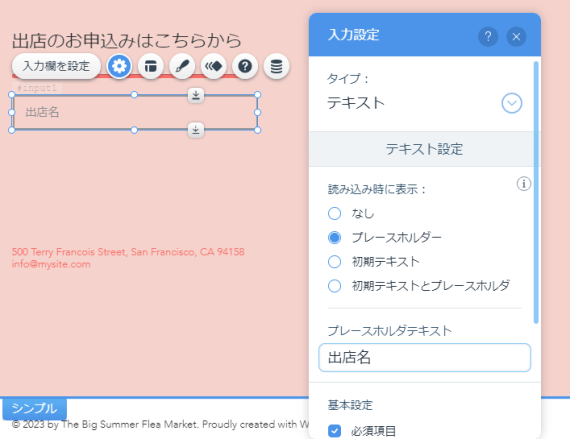Open the layout icon in the toolbar
Screen dimensions: 570x439
coord(150,66)
